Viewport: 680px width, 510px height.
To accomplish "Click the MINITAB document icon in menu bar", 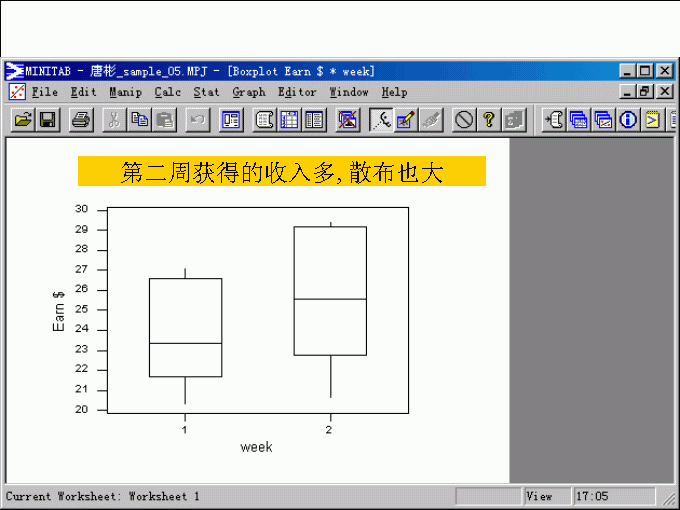I will click(16, 91).
